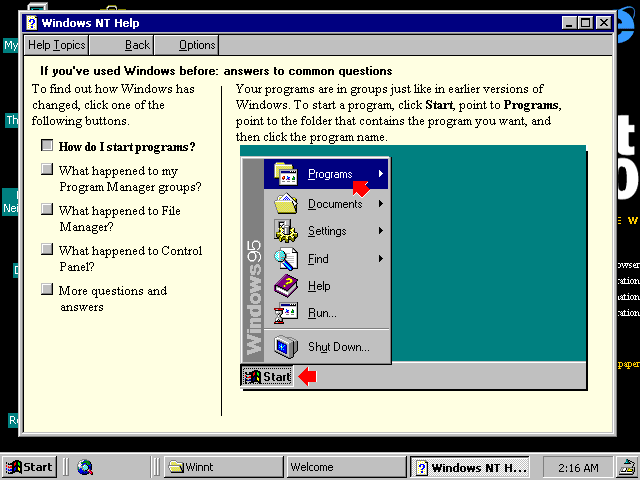Screen dimensions: 640x480
Task: Choose Settings in the illustrated Start menu
Action: pos(326,231)
